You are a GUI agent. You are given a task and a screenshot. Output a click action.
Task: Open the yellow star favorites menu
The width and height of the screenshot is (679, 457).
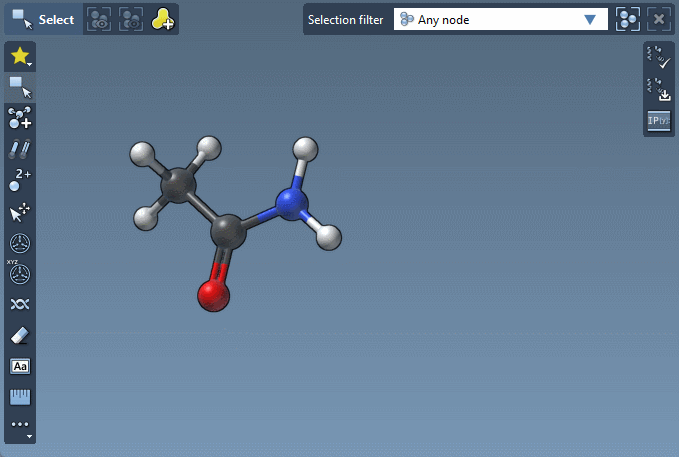click(20, 57)
